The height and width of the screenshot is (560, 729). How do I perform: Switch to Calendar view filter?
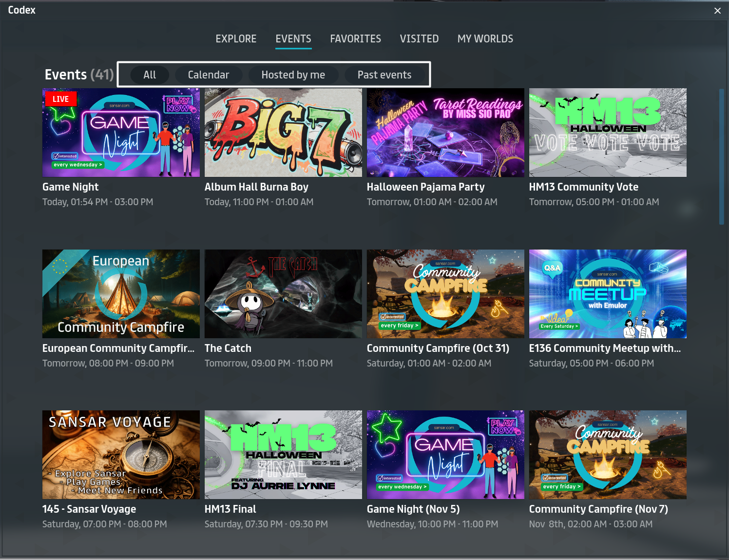tap(208, 75)
